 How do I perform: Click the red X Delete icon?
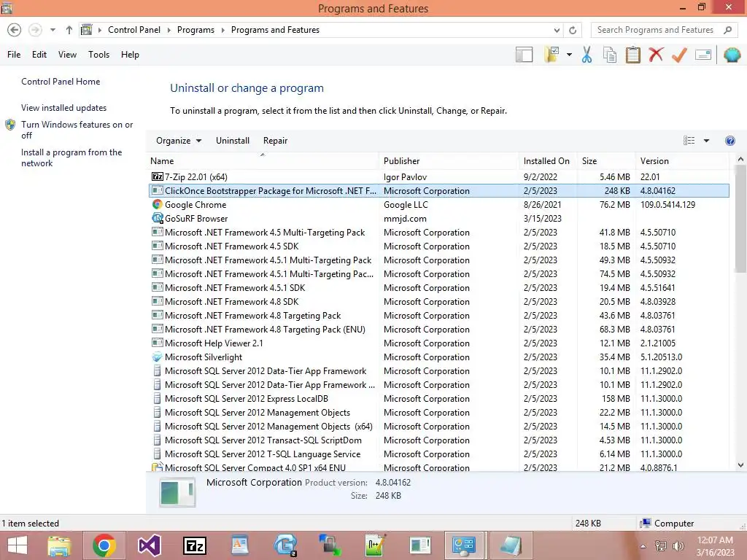coord(656,55)
